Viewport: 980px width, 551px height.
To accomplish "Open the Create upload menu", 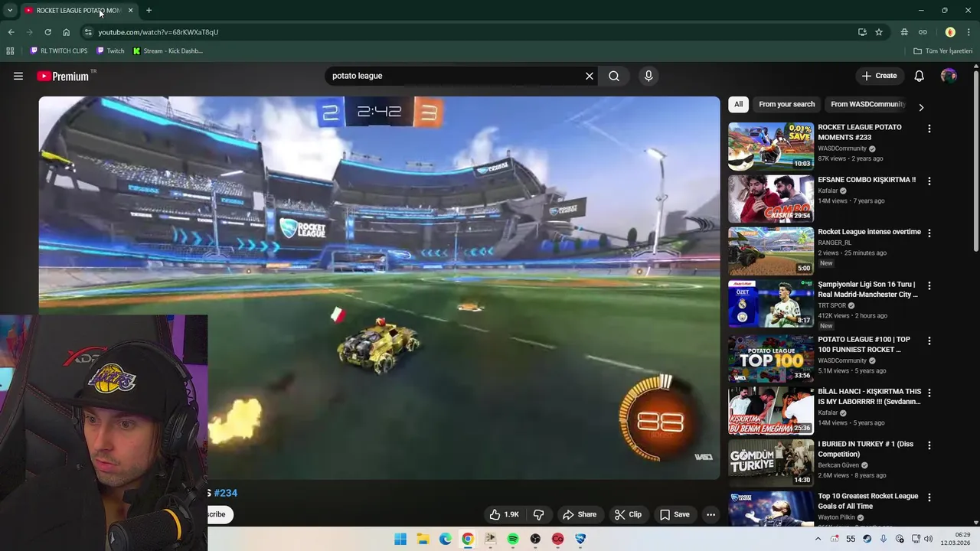I will click(879, 76).
